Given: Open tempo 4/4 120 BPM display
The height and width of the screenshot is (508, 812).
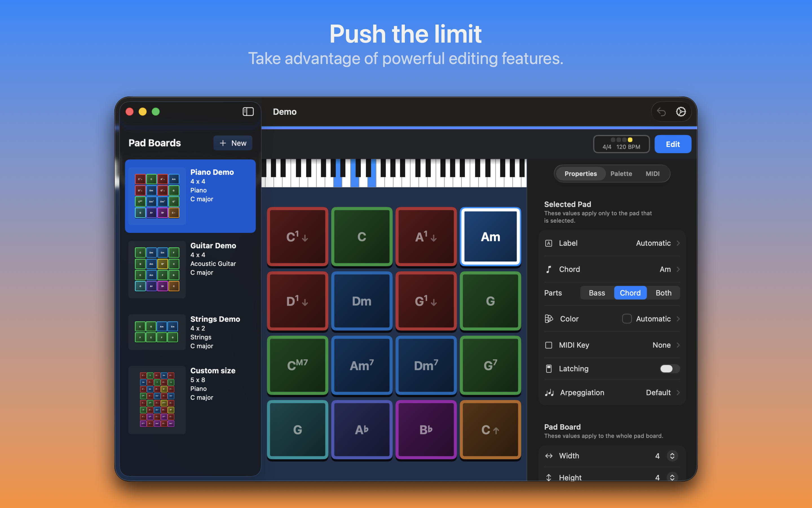Looking at the screenshot, I should pyautogui.click(x=621, y=144).
